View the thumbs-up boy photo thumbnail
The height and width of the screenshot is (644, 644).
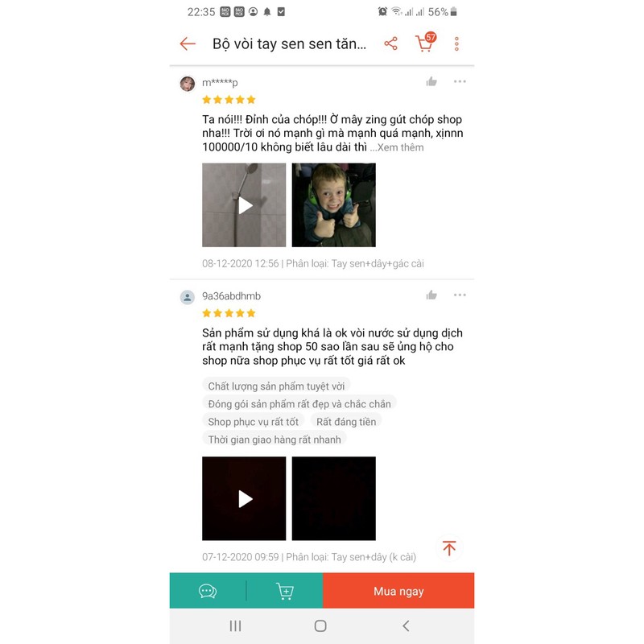333,205
